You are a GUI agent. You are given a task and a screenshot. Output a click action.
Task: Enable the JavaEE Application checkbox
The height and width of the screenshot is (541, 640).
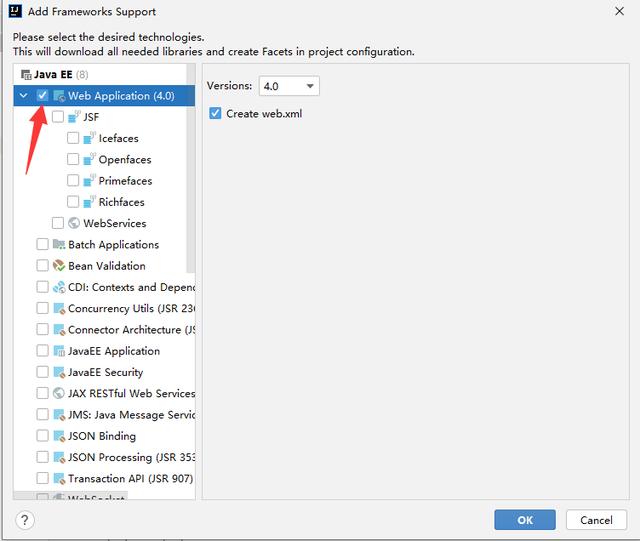42,350
